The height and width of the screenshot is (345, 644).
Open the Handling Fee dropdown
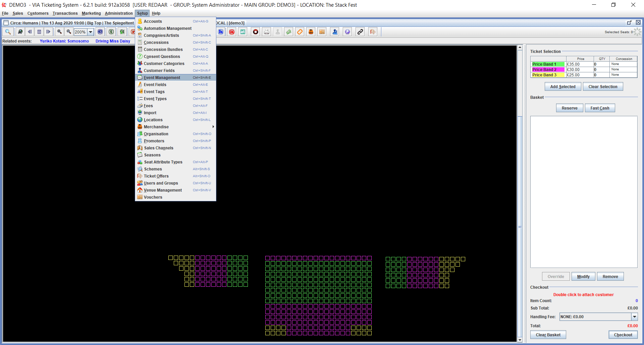pos(634,317)
